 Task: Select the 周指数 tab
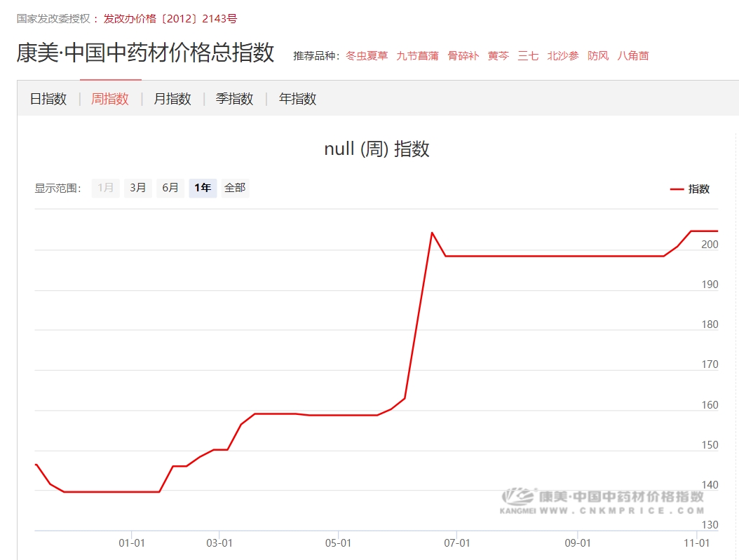coord(110,99)
